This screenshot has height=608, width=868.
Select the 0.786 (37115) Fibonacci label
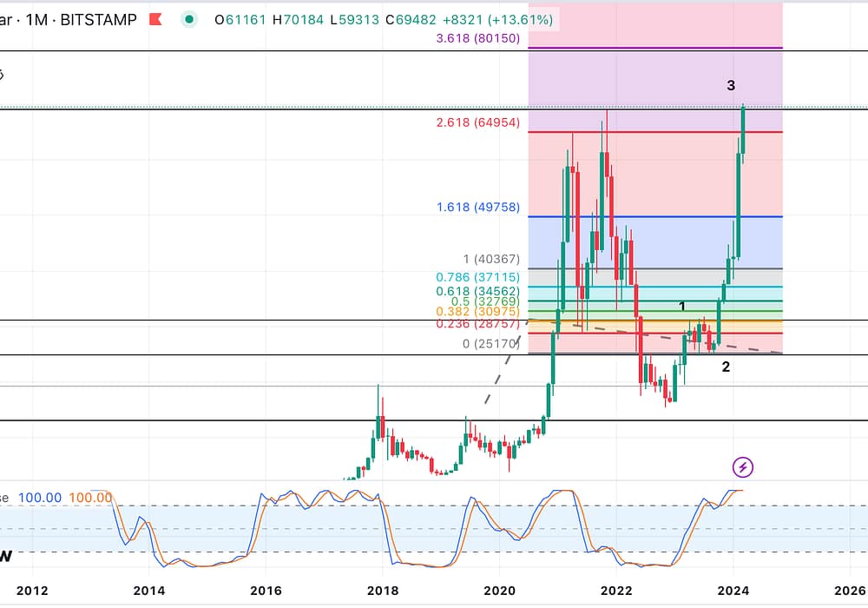(x=477, y=277)
